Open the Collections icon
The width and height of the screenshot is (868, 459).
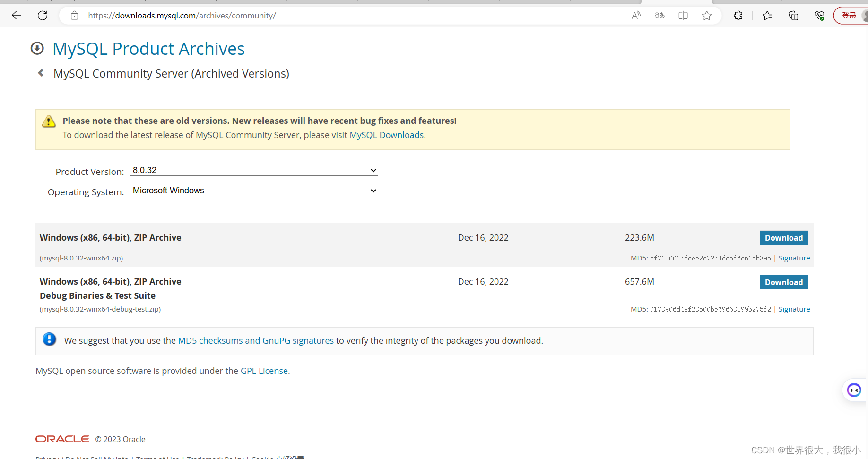pos(793,16)
